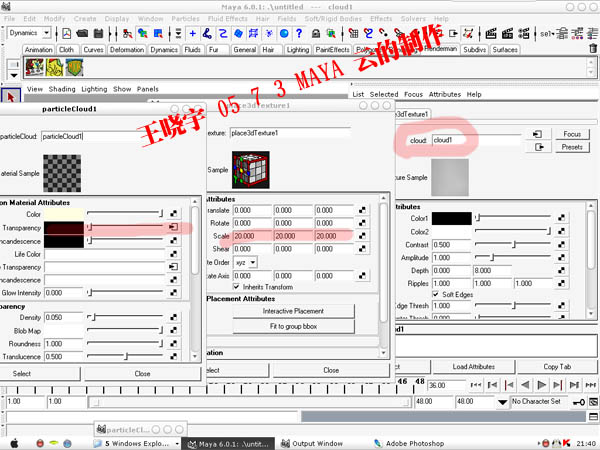Click the map button beside Color1

pyautogui.click(x=561, y=218)
